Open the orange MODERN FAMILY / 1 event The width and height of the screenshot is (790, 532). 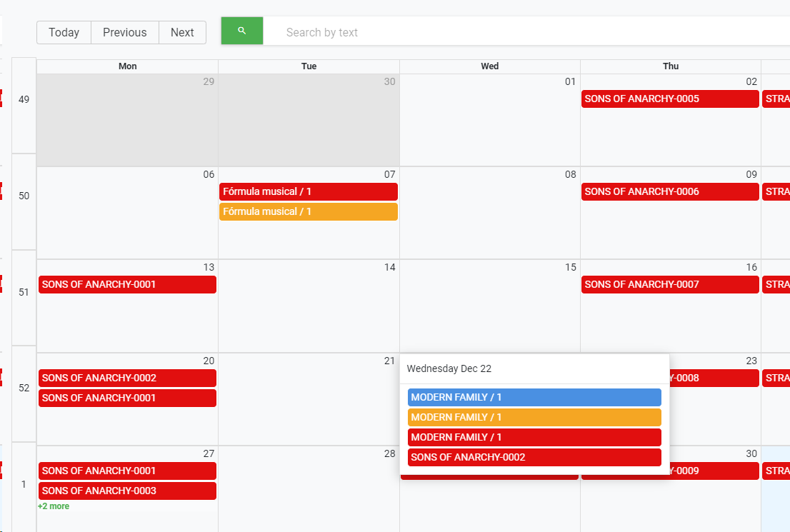[x=534, y=417]
